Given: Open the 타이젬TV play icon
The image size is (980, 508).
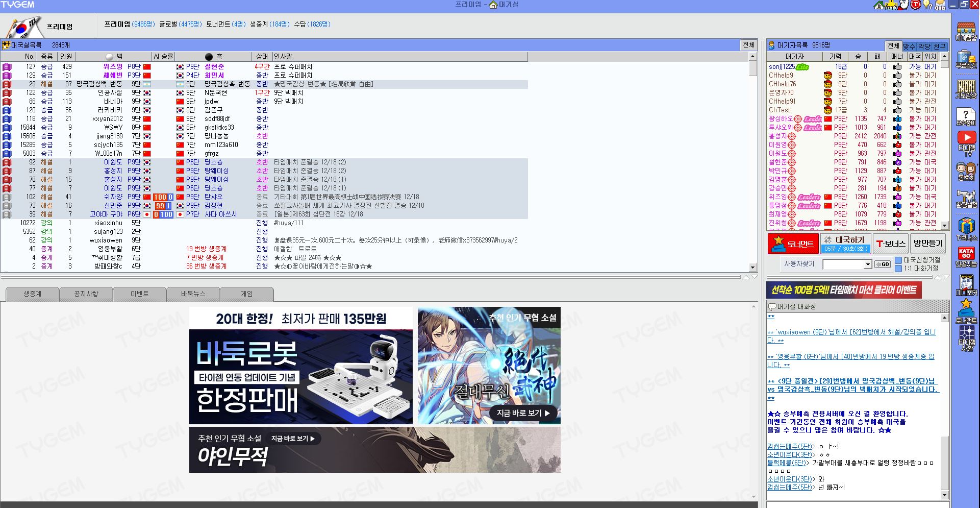Looking at the screenshot, I should pyautogui.click(x=966, y=144).
